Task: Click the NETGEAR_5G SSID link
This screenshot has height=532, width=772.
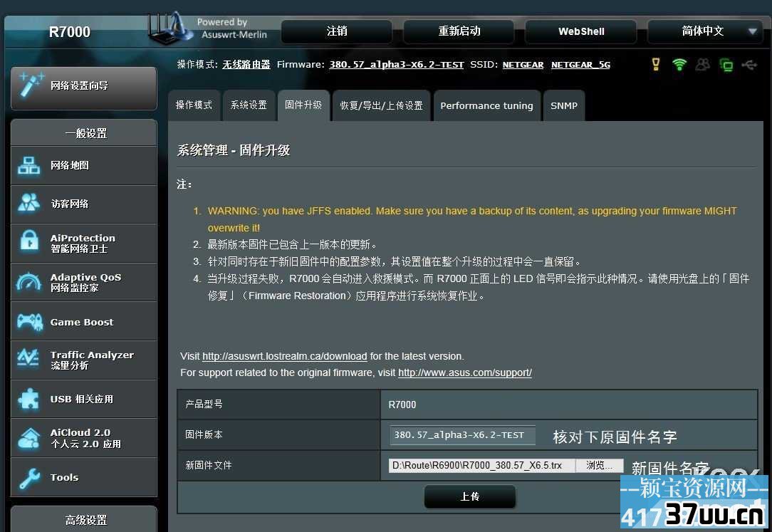Action: pyautogui.click(x=580, y=65)
